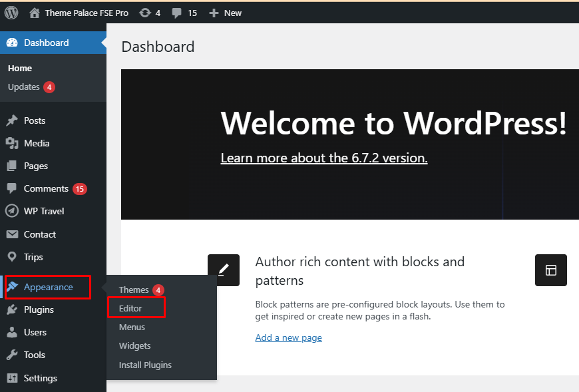Image resolution: width=579 pixels, height=392 pixels.
Task: Click the pencil edit icon tile
Action: (224, 270)
